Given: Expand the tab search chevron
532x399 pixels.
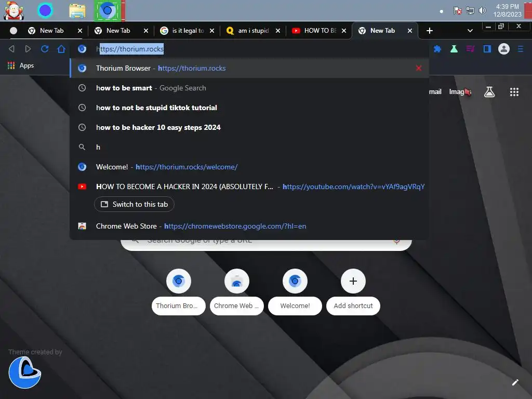Looking at the screenshot, I should (470, 31).
